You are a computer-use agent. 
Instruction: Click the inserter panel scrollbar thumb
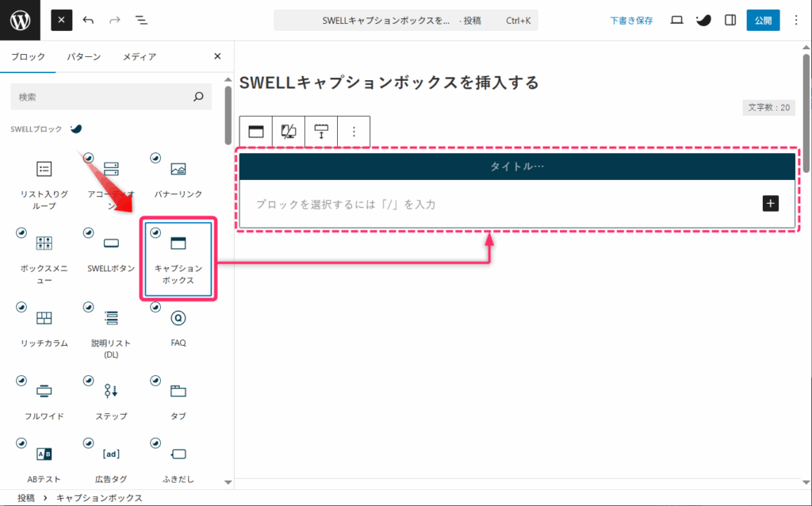[x=228, y=115]
